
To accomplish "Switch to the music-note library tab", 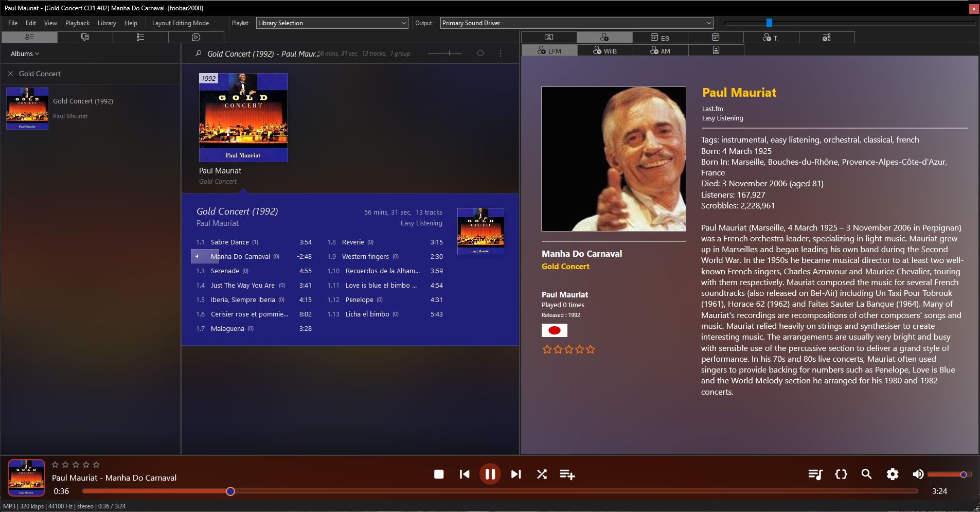I will (x=85, y=37).
